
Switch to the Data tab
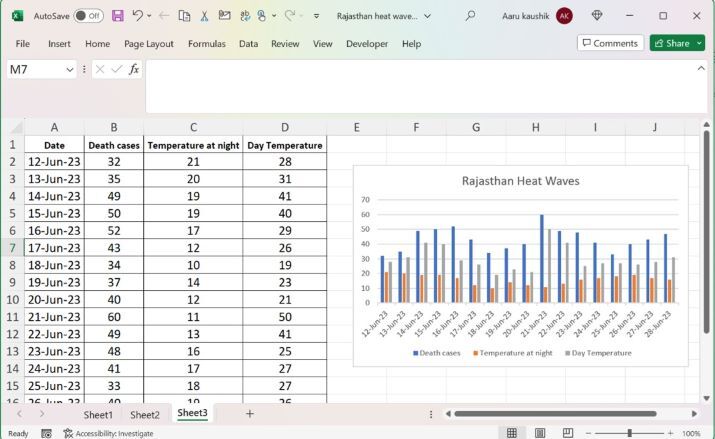coord(249,44)
